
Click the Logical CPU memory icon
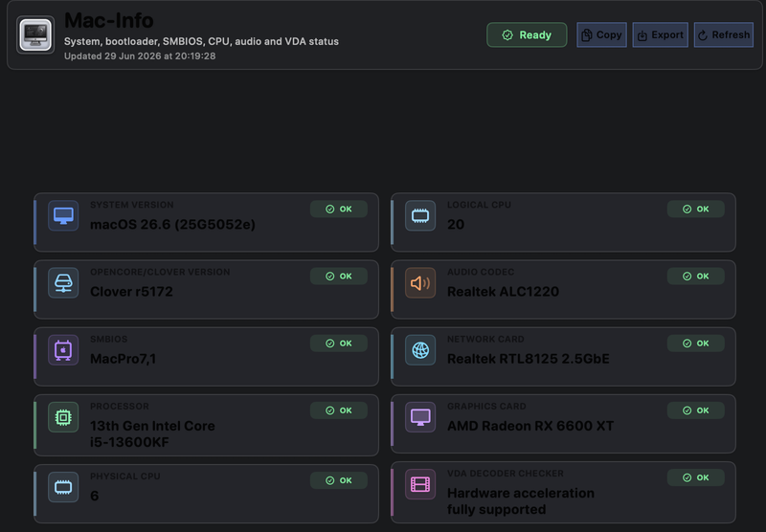tap(420, 215)
